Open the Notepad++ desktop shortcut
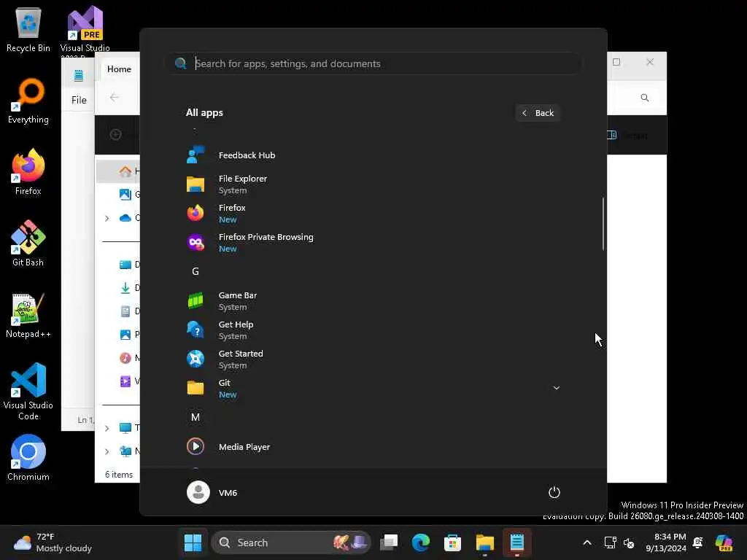The width and height of the screenshot is (747, 560). 28,315
